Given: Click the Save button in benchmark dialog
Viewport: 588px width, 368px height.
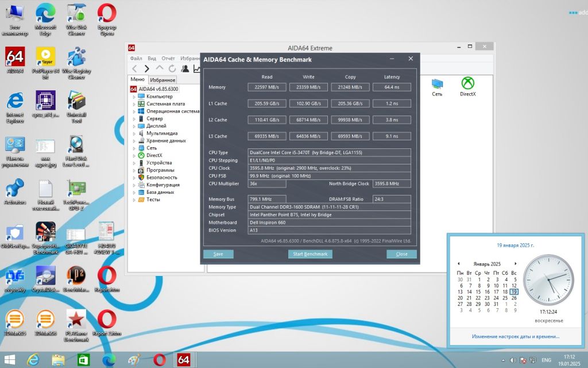Looking at the screenshot, I should [218, 254].
